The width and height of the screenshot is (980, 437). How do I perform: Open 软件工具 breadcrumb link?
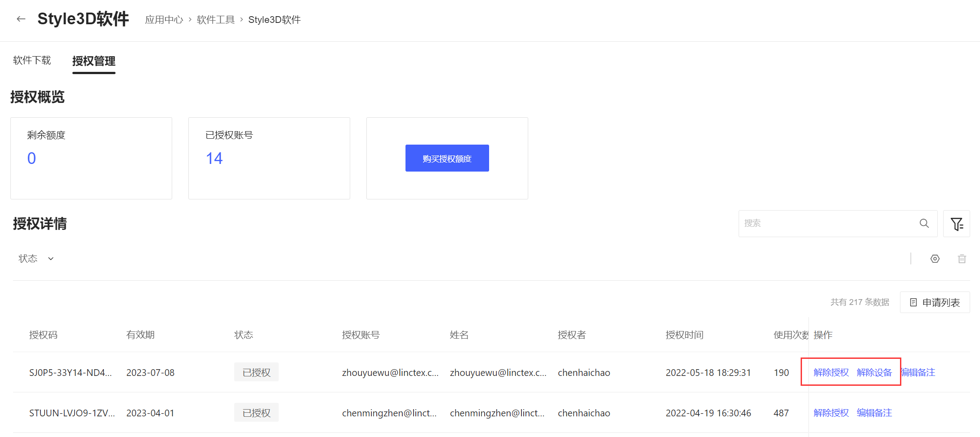[x=216, y=20]
